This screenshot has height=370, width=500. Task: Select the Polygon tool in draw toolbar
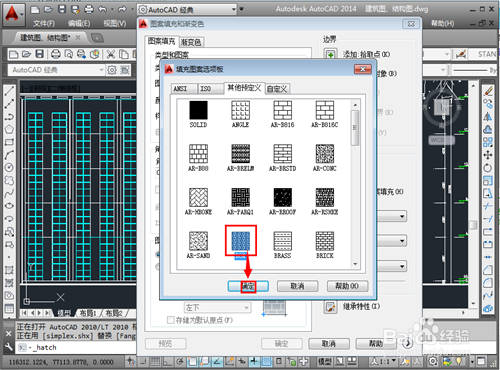[x=9, y=129]
